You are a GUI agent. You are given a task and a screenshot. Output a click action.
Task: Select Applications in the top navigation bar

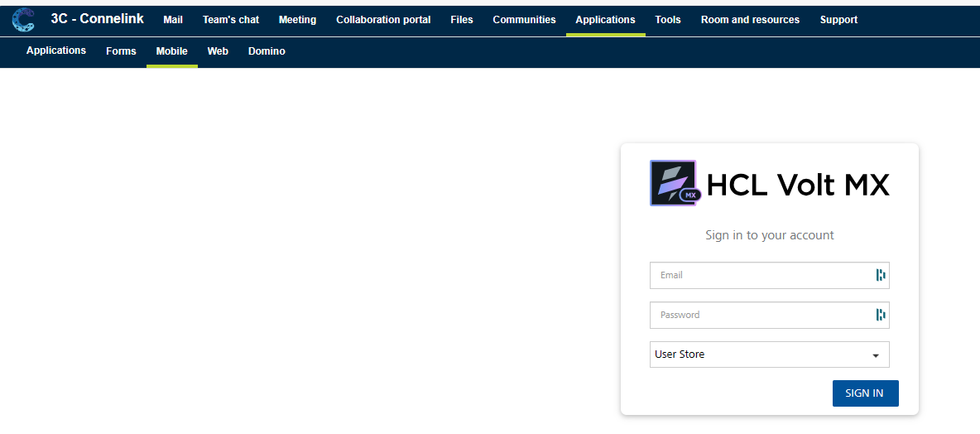[606, 20]
